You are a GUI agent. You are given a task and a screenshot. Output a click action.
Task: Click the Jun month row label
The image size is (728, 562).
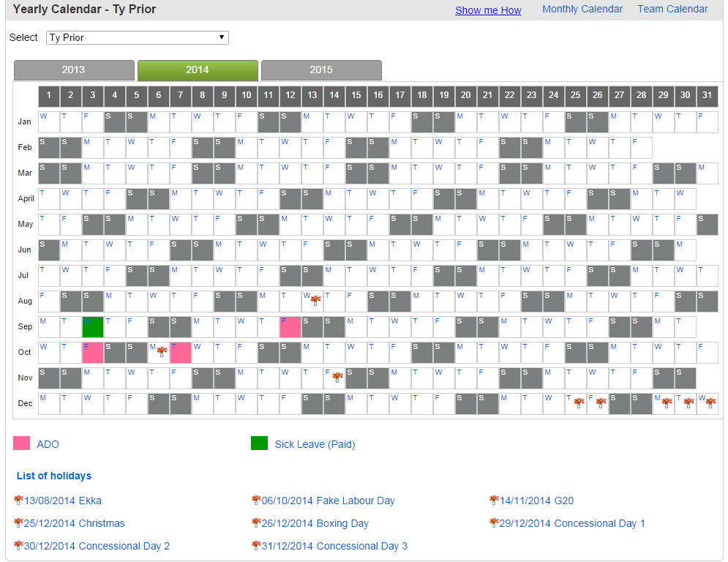(x=25, y=250)
